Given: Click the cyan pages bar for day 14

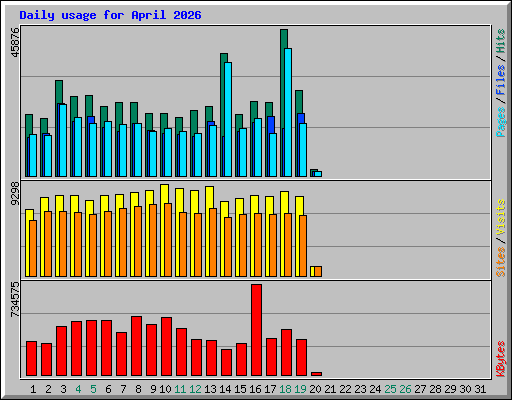Looking at the screenshot, I should (228, 119).
